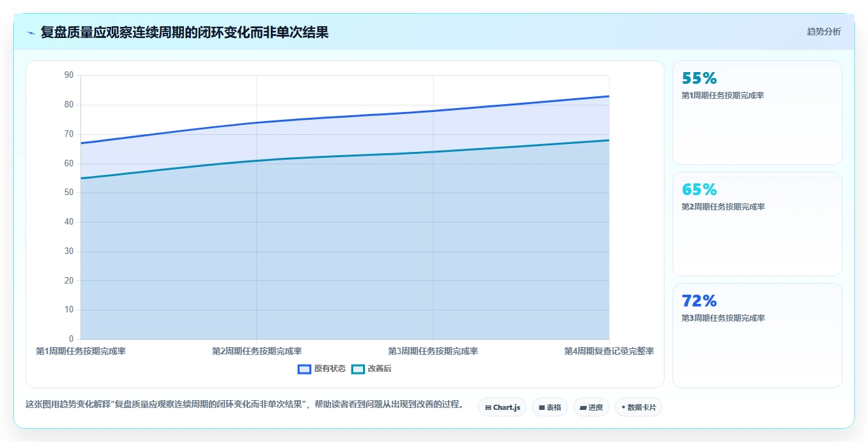Click the 进度 tag chip
Screen dimensions: 868x442
pyautogui.click(x=591, y=407)
